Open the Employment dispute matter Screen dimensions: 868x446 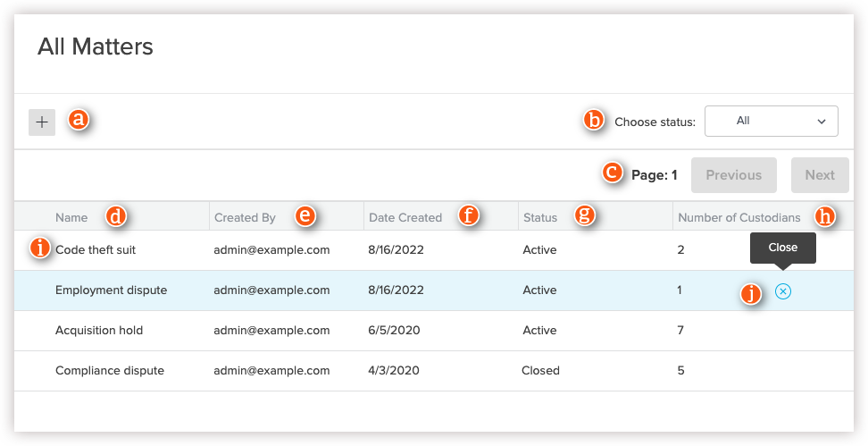(x=111, y=290)
